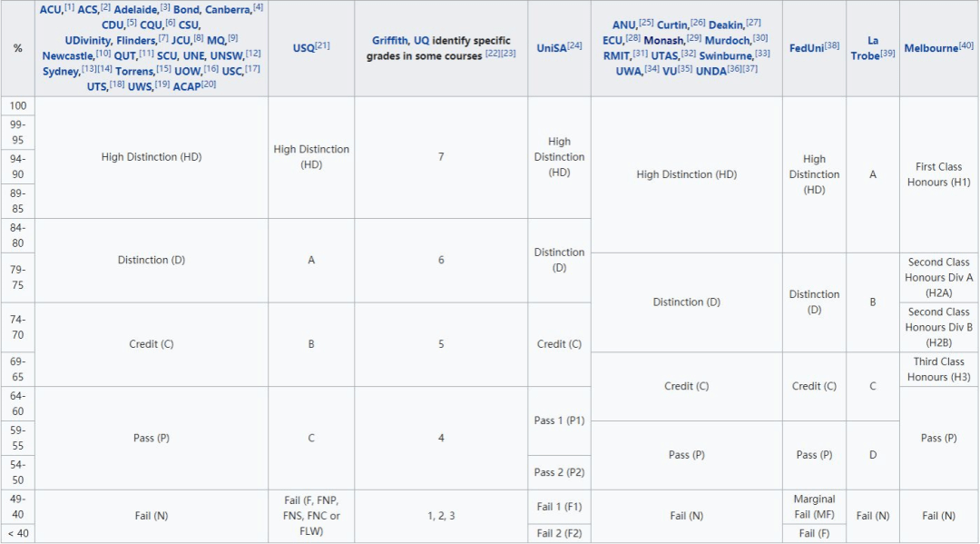Go to the Curtin link
The image size is (980, 544).
(x=672, y=25)
